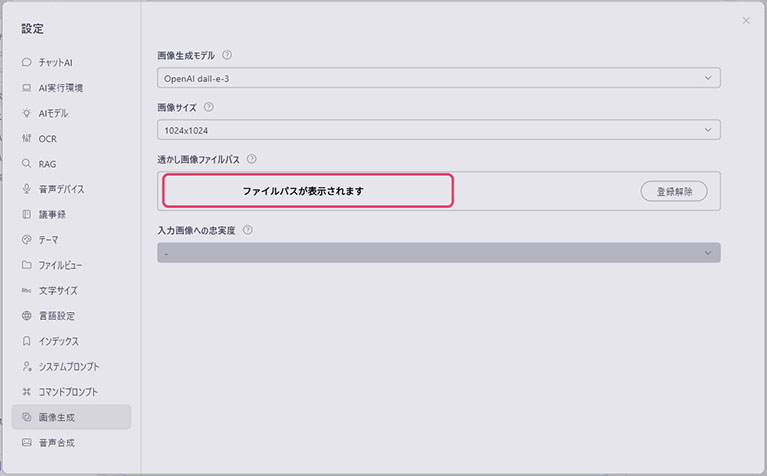
Task: Click the インデックス bookmark icon
Action: [27, 341]
